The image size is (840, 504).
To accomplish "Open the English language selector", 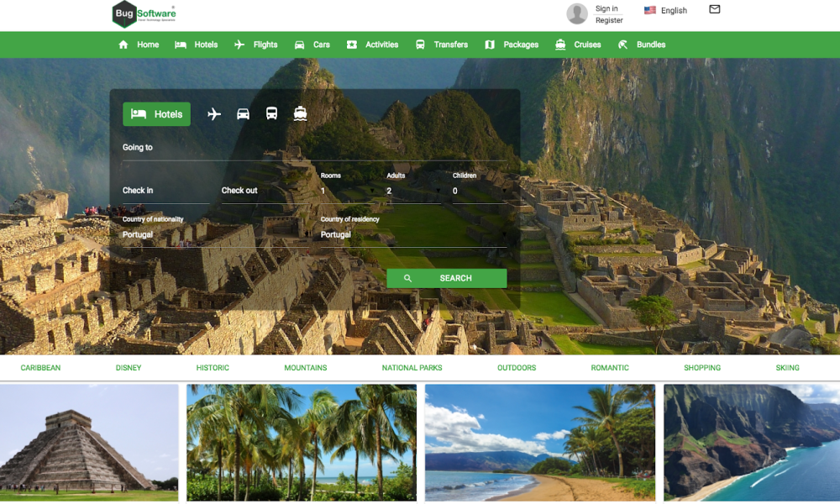I will [665, 11].
